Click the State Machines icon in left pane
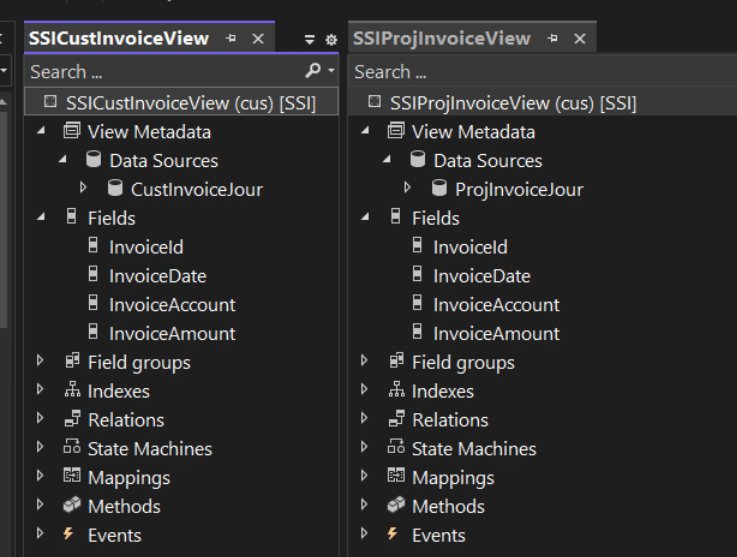 tap(71, 449)
